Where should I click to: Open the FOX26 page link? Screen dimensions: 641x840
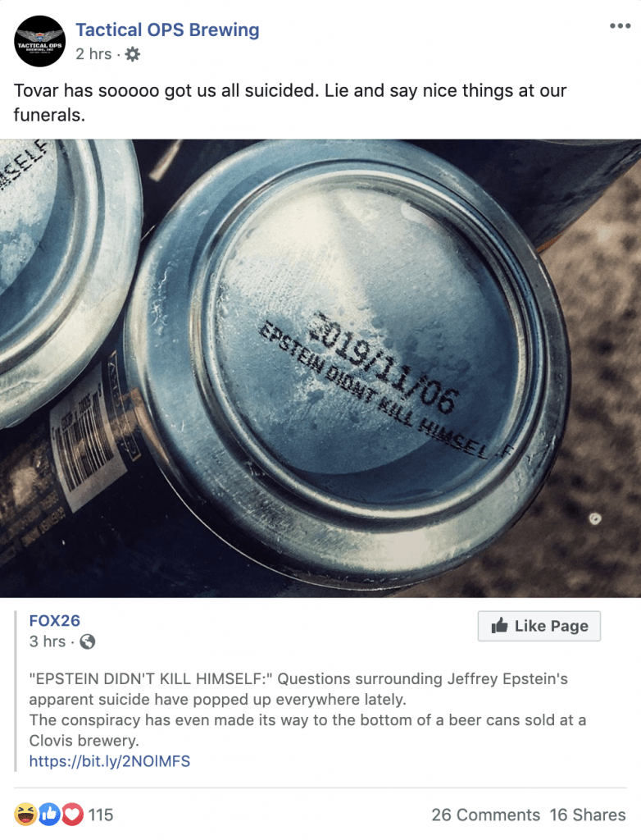[55, 620]
